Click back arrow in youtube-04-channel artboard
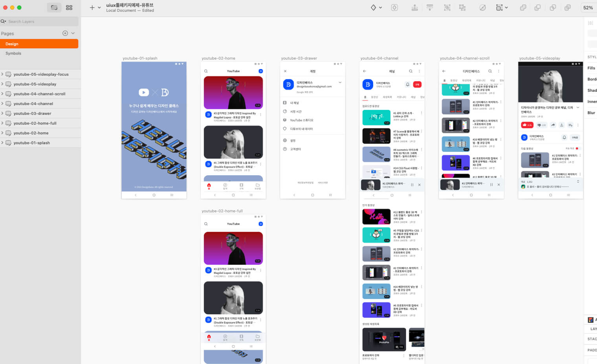The height and width of the screenshot is (364, 597). [x=364, y=71]
